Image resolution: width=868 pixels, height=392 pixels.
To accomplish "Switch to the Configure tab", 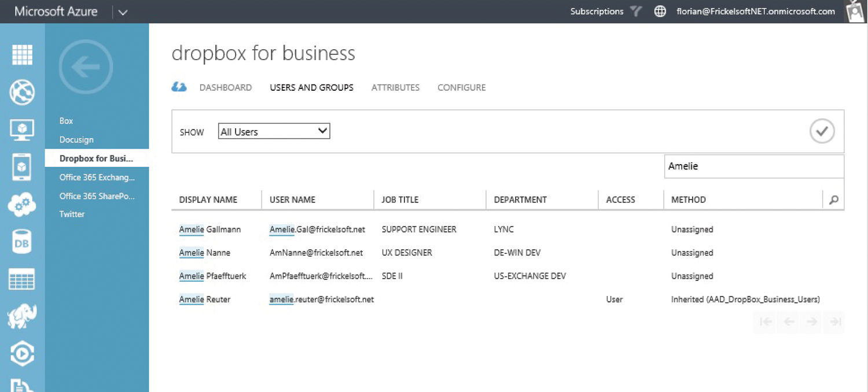I will click(461, 87).
